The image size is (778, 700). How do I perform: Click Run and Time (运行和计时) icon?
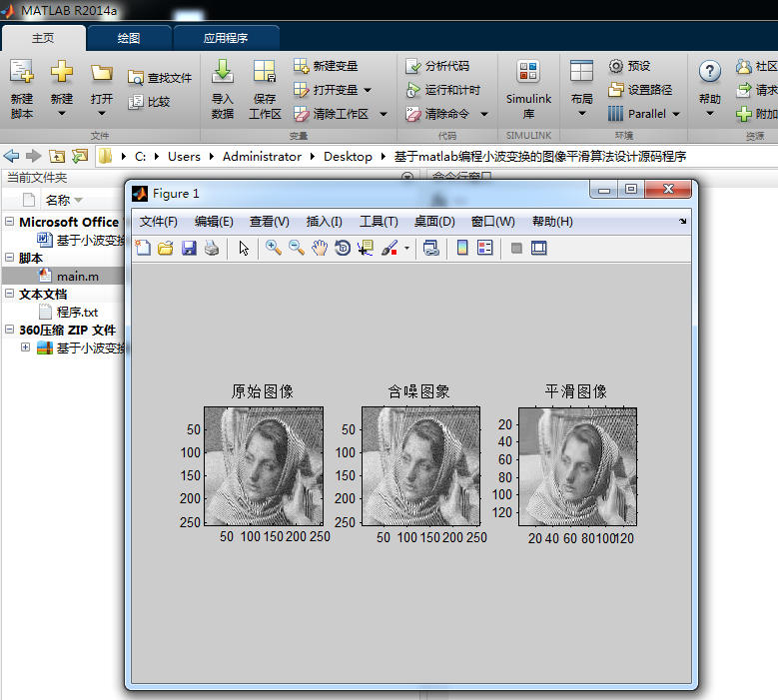[412, 90]
